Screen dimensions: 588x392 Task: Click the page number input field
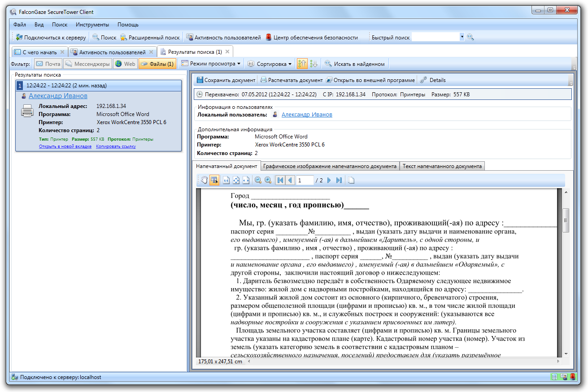click(x=305, y=180)
